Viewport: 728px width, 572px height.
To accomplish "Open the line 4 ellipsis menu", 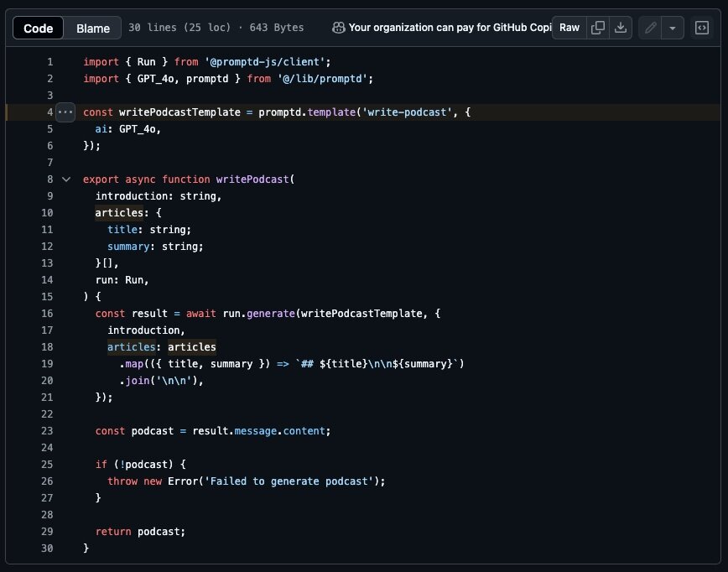I will click(66, 112).
